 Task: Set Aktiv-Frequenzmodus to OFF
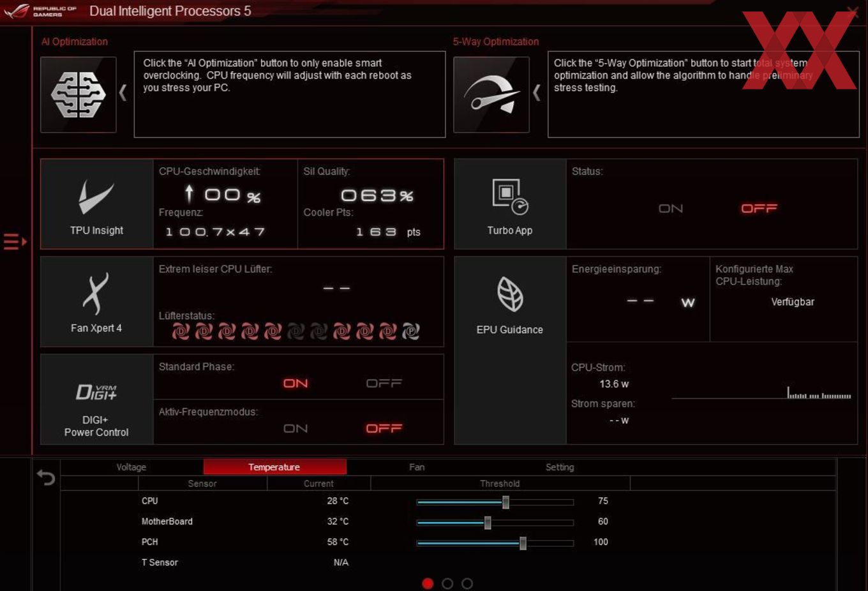[x=384, y=428]
